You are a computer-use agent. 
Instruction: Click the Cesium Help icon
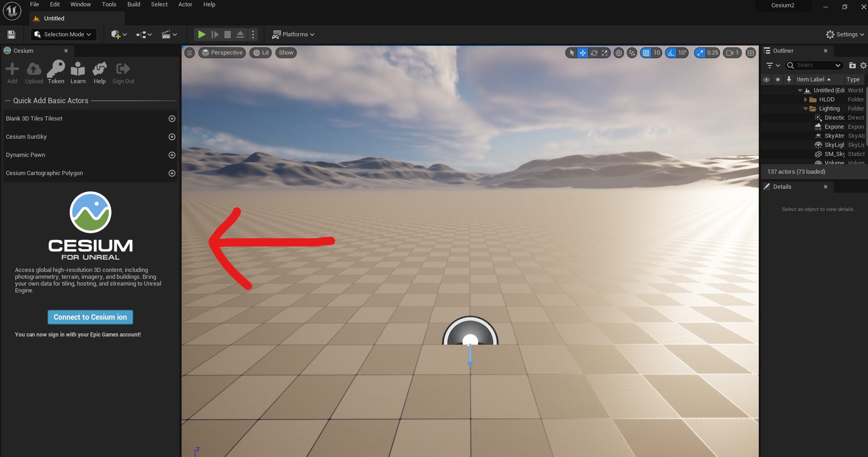pyautogui.click(x=99, y=69)
